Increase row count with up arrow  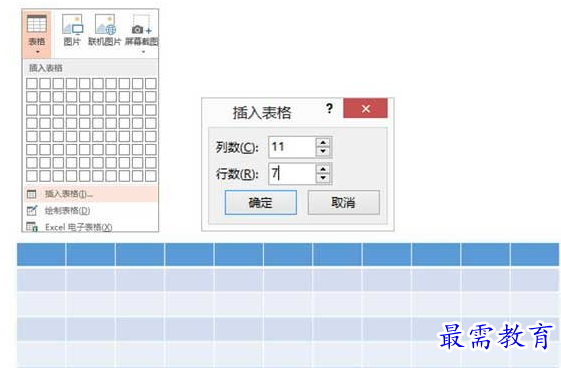pos(323,169)
